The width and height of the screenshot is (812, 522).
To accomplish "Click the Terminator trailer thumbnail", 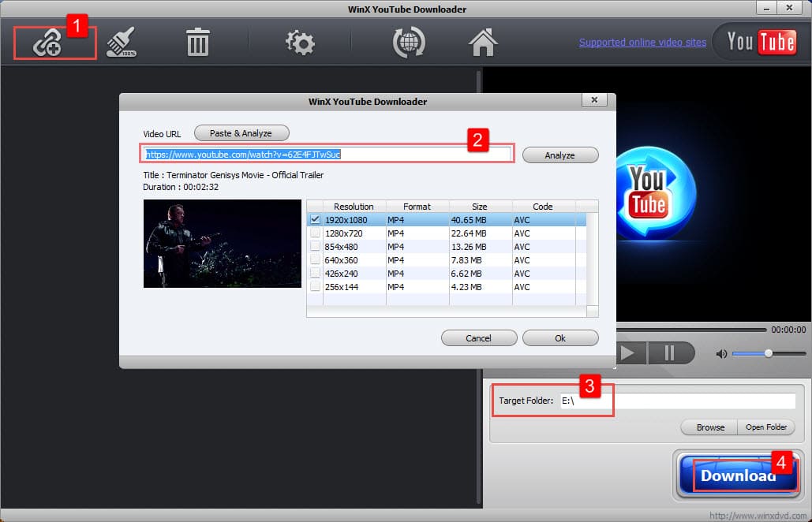I will click(223, 244).
